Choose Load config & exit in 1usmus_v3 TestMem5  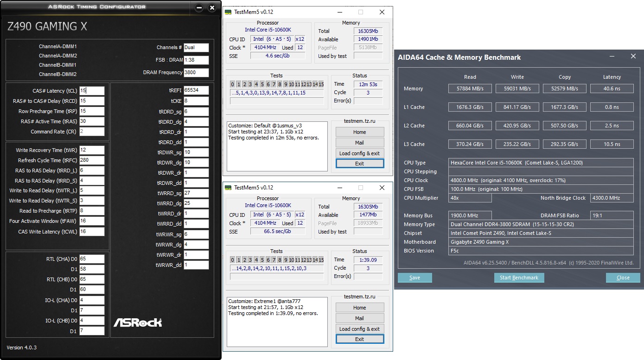[x=360, y=153]
